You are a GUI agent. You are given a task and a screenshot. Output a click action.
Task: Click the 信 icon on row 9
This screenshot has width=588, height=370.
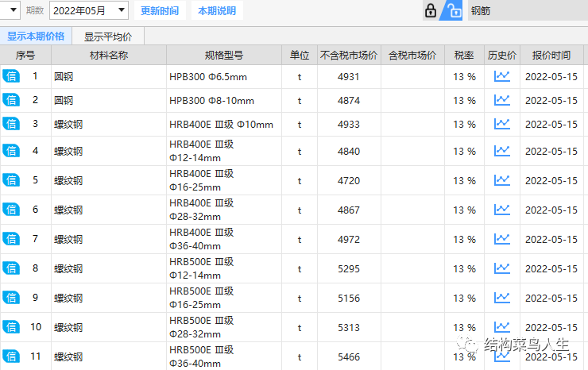(11, 298)
